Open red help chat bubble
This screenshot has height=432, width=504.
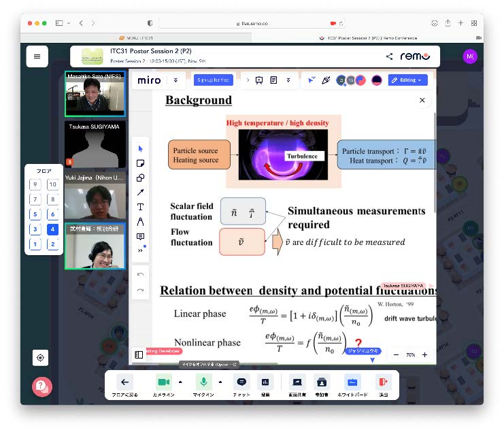(x=42, y=386)
